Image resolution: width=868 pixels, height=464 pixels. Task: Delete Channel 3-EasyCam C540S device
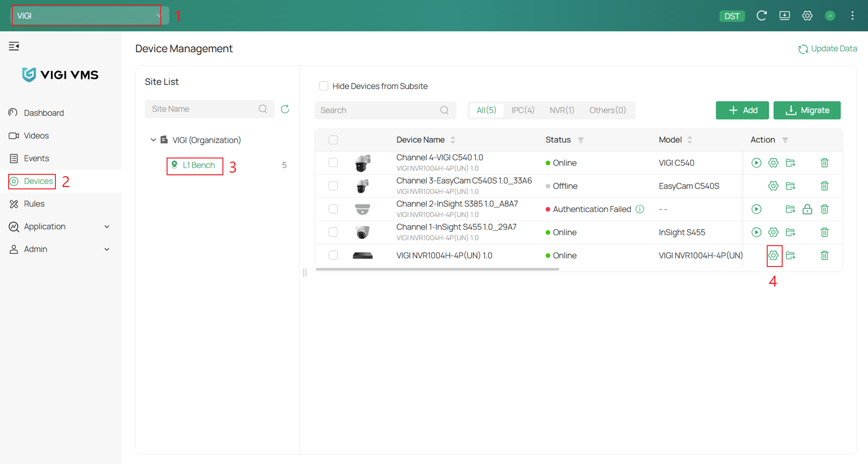[824, 186]
